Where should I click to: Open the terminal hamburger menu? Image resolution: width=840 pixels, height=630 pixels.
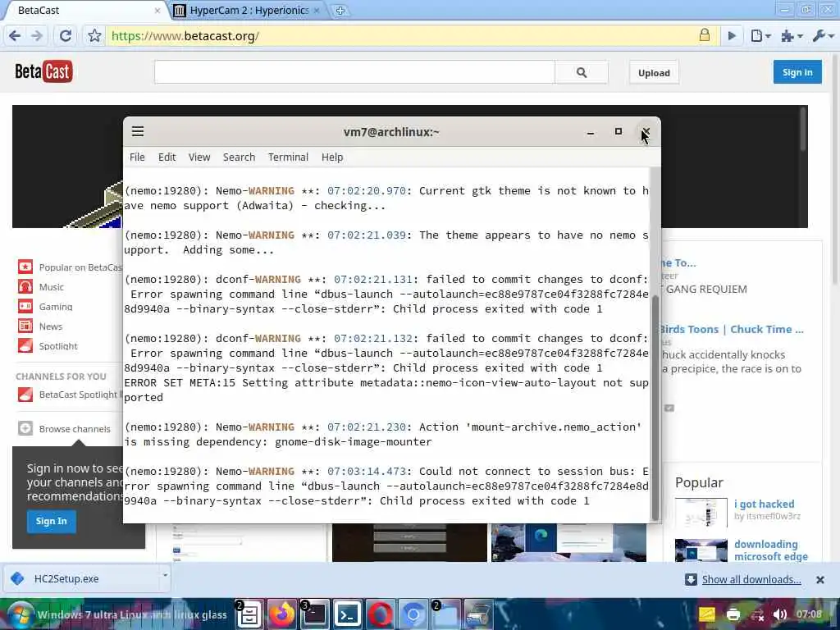[x=138, y=131]
